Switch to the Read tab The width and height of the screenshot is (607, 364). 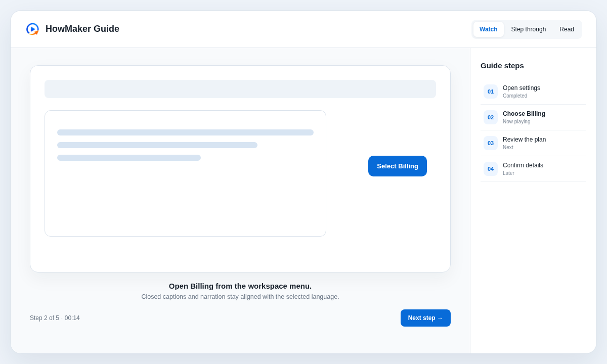(x=567, y=29)
